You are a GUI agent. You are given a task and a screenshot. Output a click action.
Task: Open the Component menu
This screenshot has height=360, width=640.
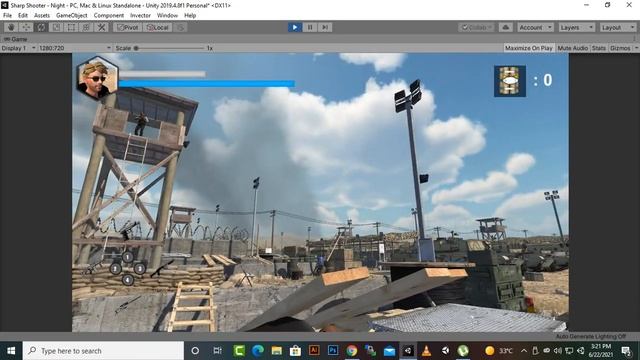(109, 16)
